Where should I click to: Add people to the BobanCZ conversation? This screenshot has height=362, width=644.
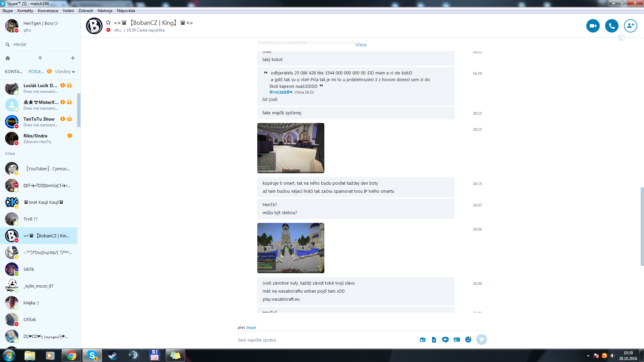[x=630, y=26]
